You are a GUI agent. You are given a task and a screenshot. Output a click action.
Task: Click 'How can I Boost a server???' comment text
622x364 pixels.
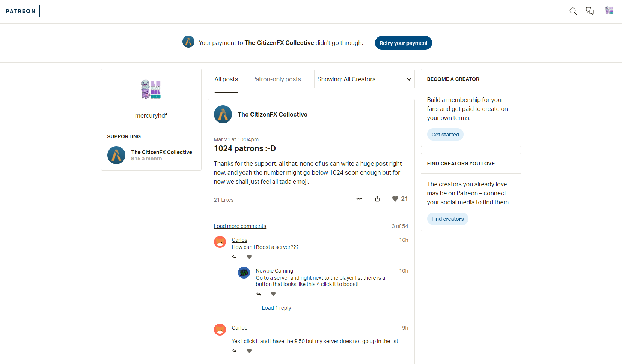[265, 247]
